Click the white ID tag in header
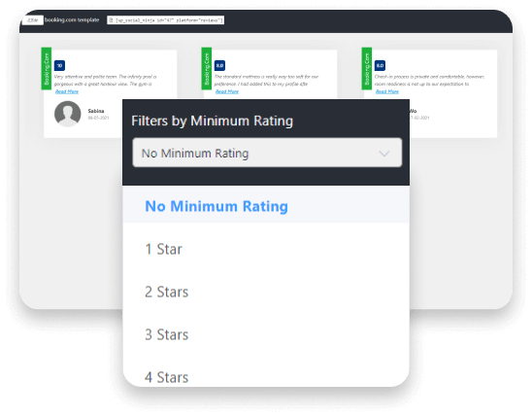Image resolution: width=532 pixels, height=416 pixels. [33, 20]
